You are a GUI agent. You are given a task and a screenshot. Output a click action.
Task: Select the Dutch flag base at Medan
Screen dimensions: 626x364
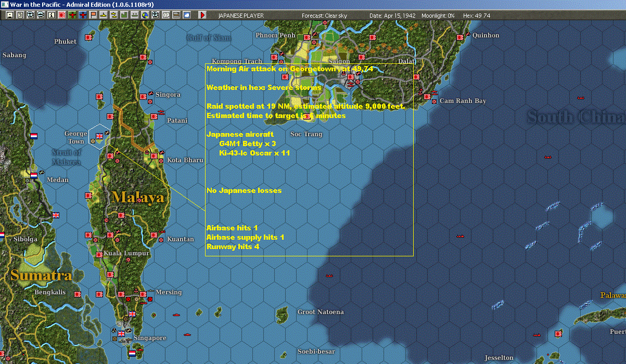click(x=34, y=175)
